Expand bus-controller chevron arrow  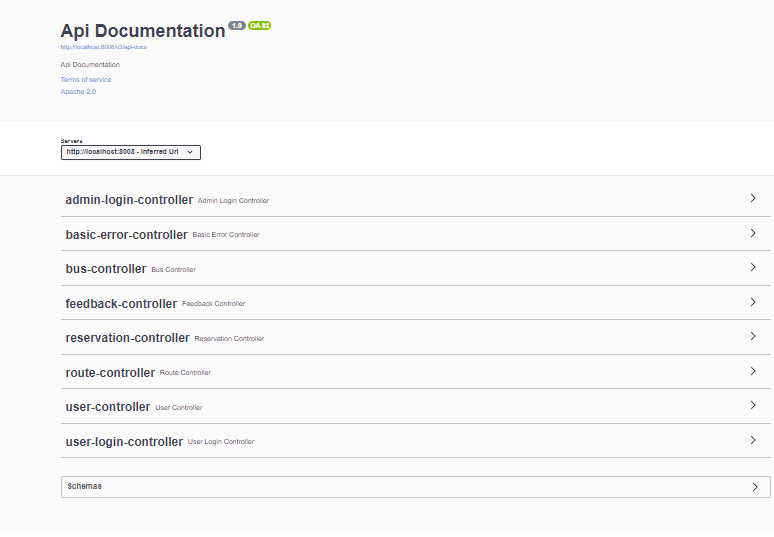(x=753, y=267)
